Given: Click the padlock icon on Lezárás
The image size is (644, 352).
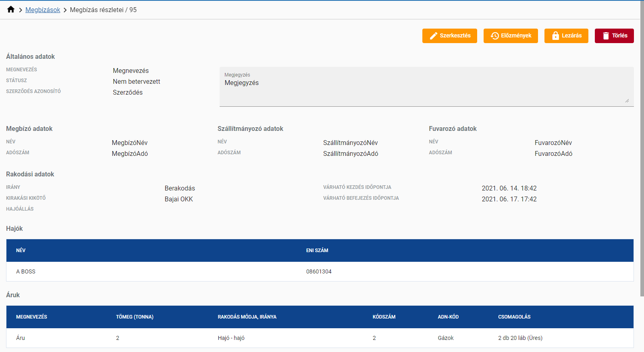Looking at the screenshot, I should (x=555, y=36).
